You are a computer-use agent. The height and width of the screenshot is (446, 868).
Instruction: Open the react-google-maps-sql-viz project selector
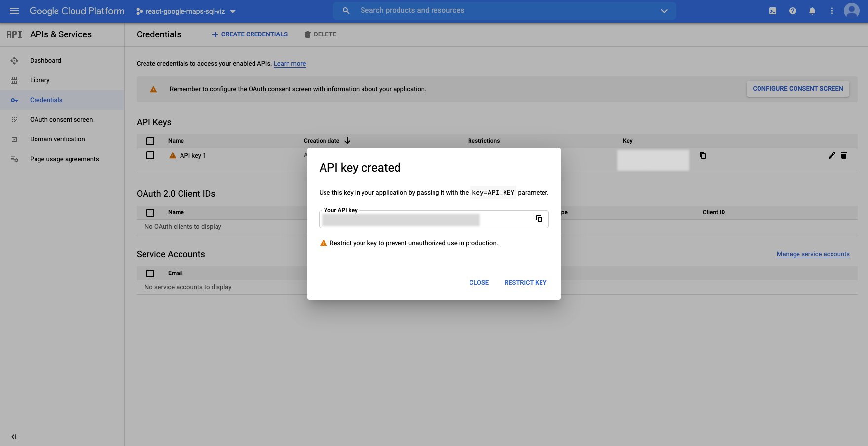186,11
